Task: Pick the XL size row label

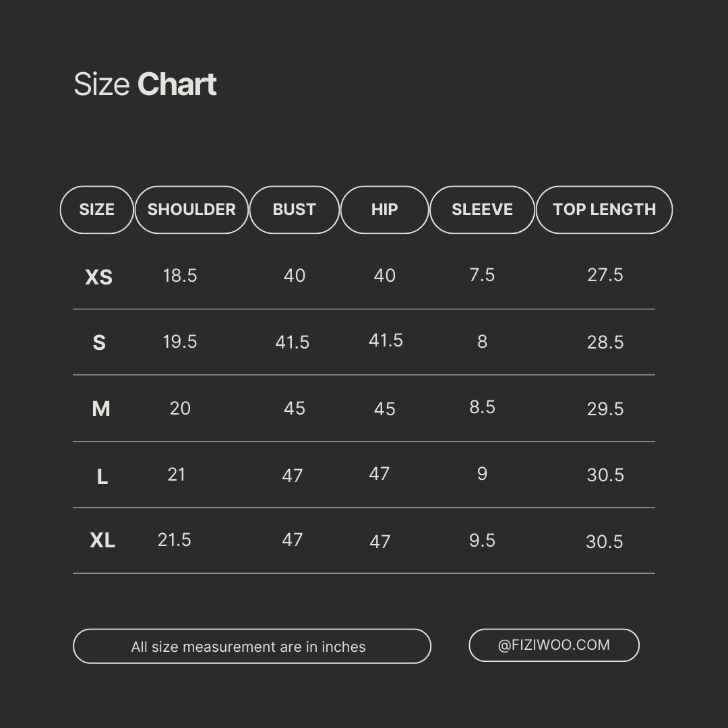Action: click(x=102, y=540)
